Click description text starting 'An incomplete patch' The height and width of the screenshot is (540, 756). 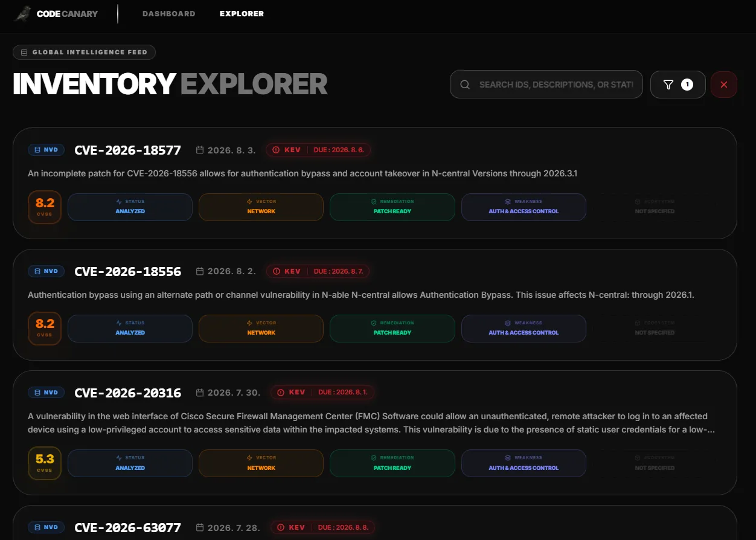click(303, 173)
